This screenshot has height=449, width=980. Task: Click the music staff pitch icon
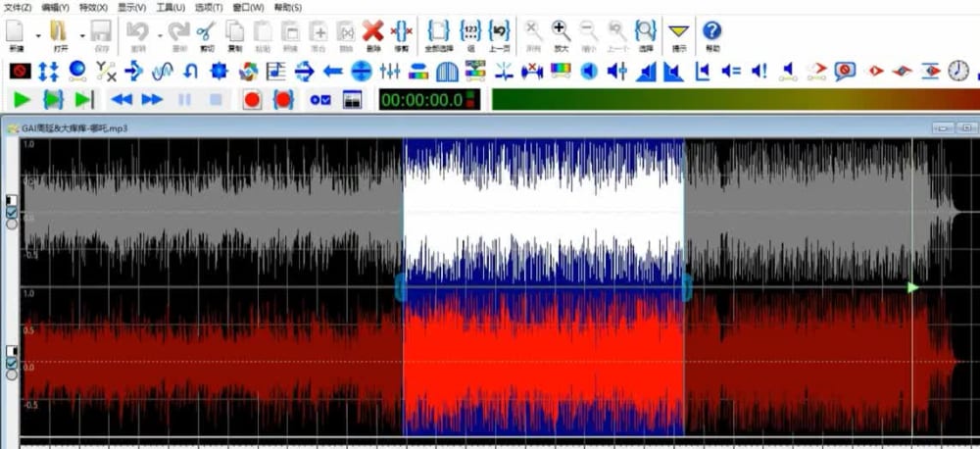[275, 72]
